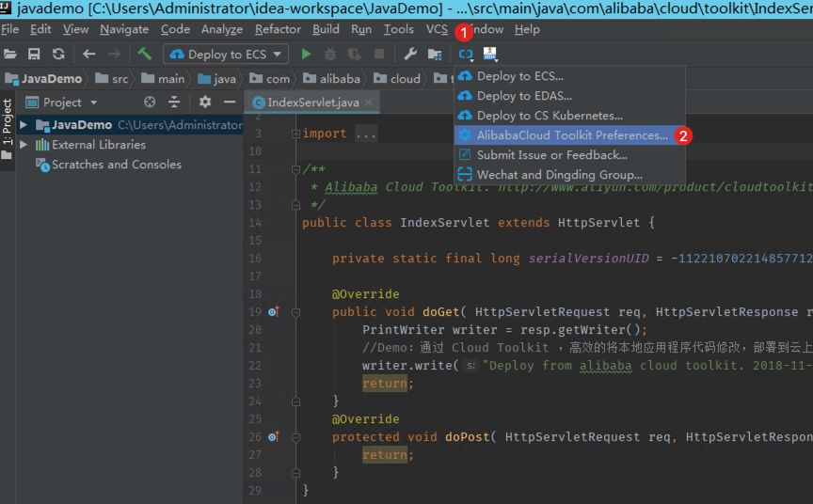
Task: Click the Synchronize refresh icon
Action: tap(58, 54)
